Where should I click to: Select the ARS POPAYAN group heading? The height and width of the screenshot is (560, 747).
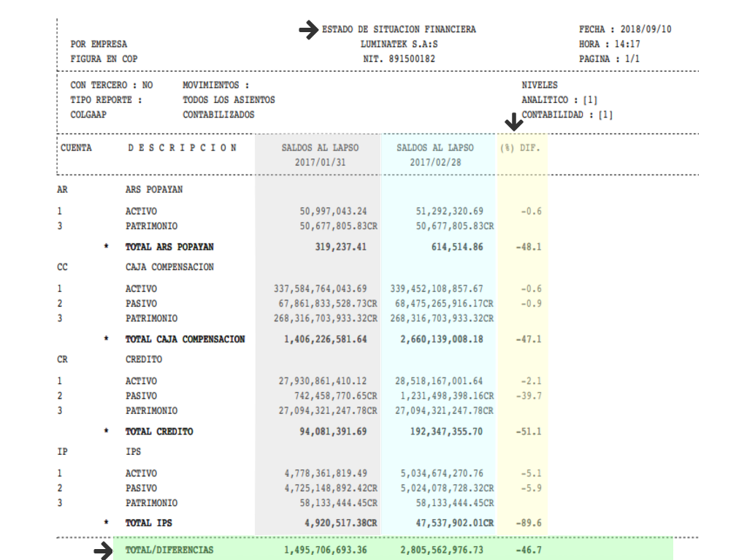[154, 189]
